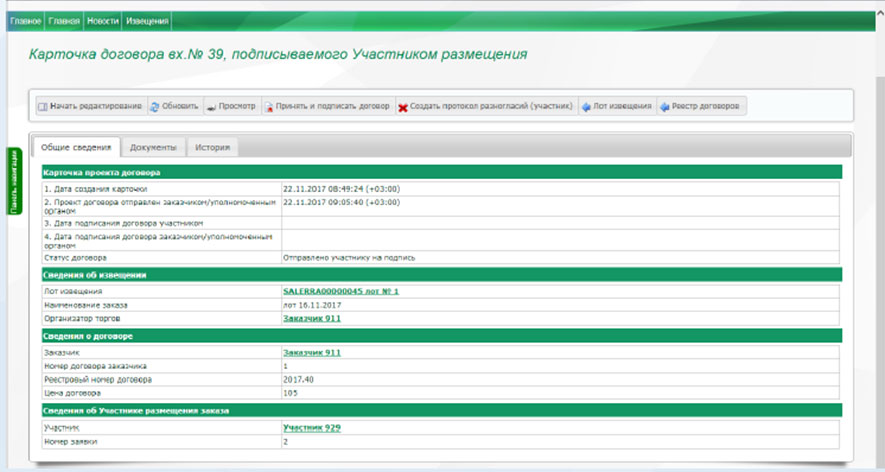This screenshot has width=885, height=472.
Task: Open the 'Извещения' top menu item
Action: click(x=148, y=21)
